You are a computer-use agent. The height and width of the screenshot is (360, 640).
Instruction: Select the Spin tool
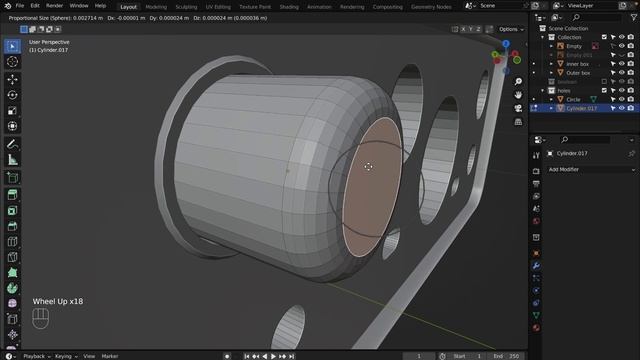coord(12,288)
